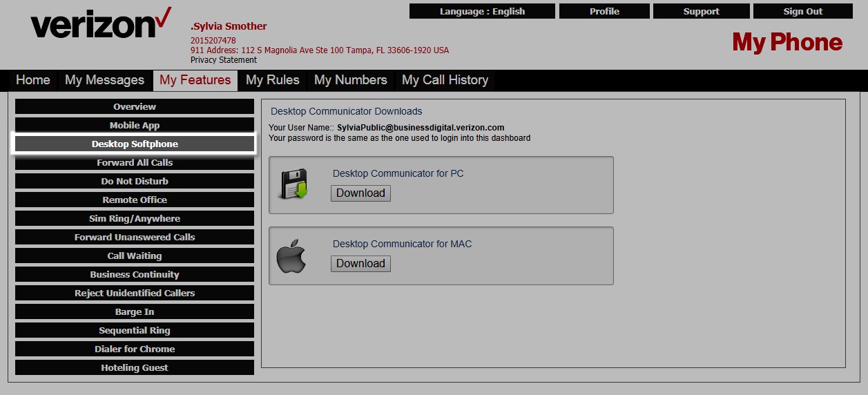
Task: Click the 911 Address line
Action: click(320, 50)
